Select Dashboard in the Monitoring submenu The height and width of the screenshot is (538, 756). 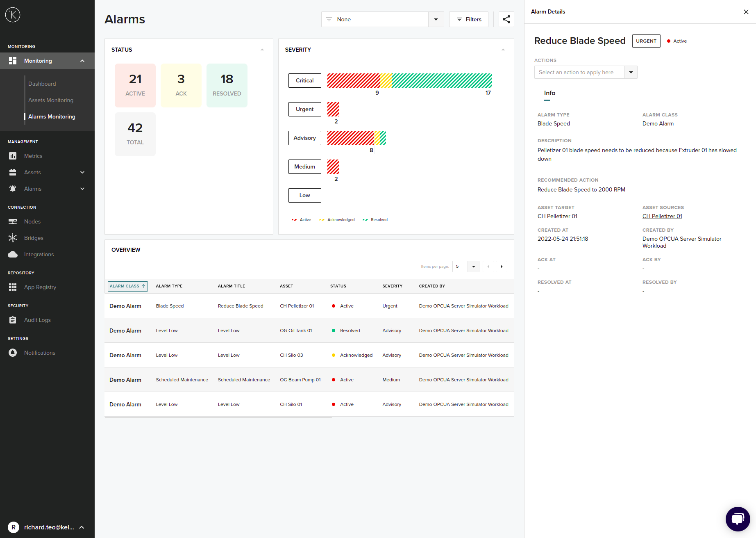tap(42, 84)
